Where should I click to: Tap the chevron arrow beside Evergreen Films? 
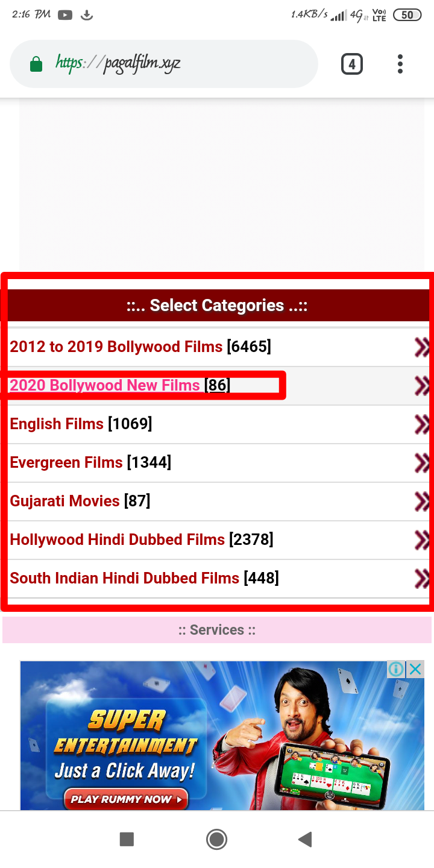[422, 463]
